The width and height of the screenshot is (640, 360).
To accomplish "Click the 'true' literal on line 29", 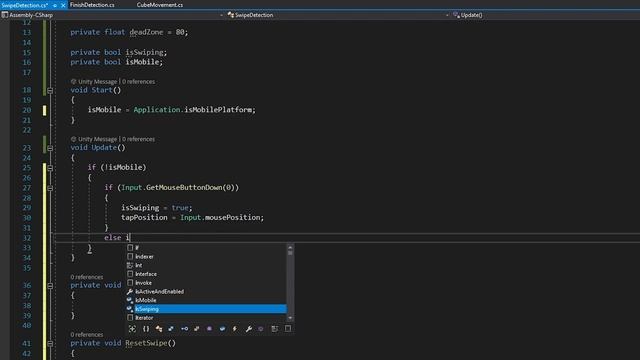I will coord(180,208).
